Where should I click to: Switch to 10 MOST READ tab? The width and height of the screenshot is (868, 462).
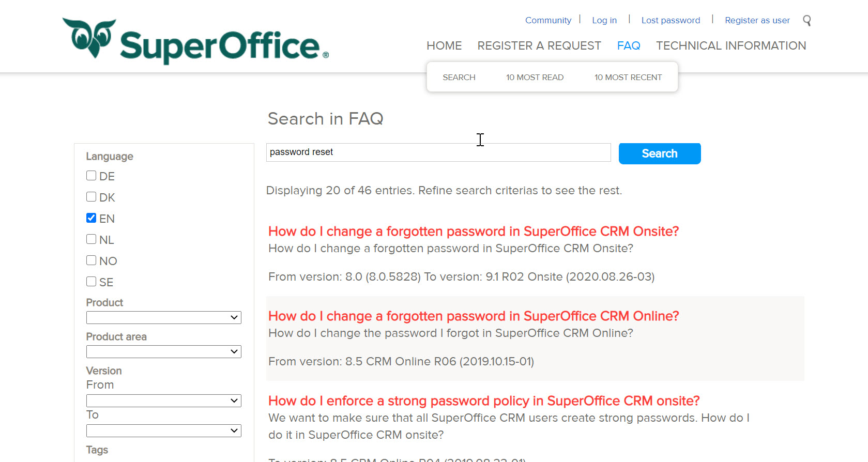535,78
